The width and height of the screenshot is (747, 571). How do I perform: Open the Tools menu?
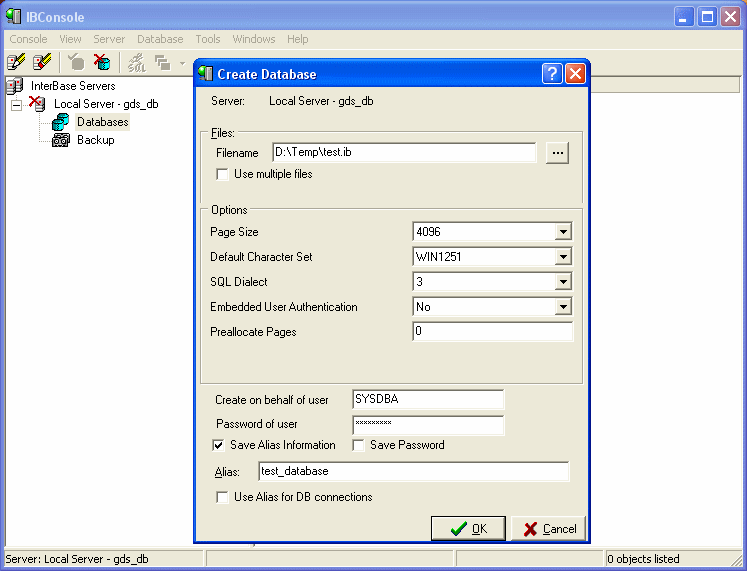pyautogui.click(x=208, y=39)
